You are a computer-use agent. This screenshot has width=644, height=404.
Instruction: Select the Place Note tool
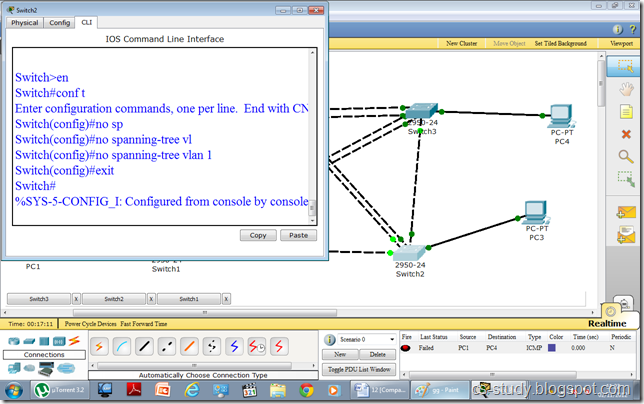point(626,111)
